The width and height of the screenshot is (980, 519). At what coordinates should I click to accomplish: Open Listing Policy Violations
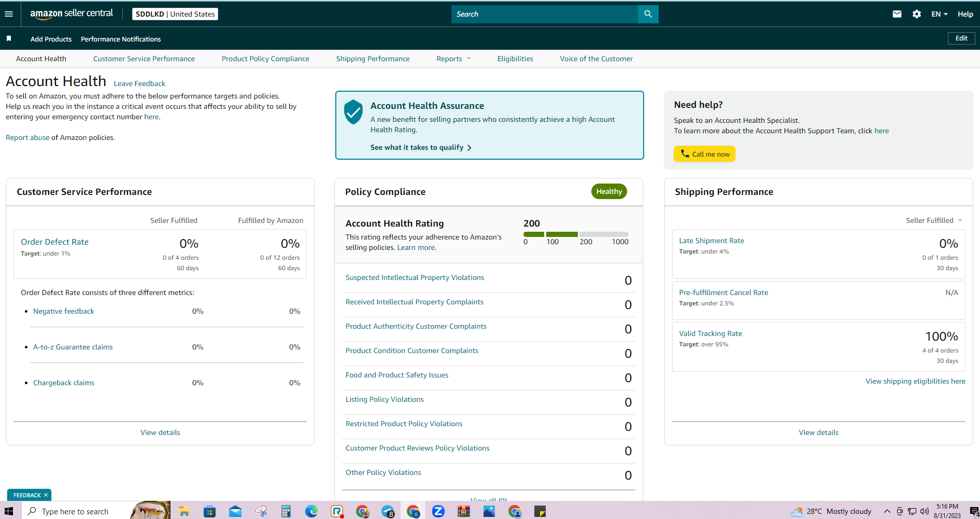(x=385, y=399)
